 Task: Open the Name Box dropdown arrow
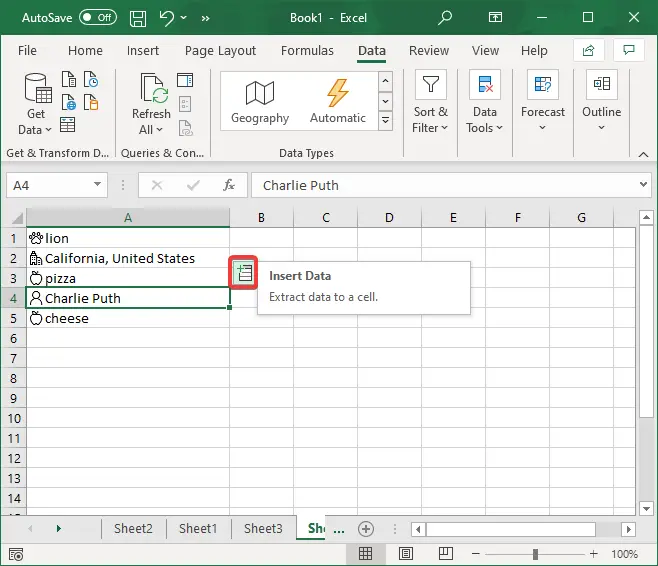click(97, 185)
